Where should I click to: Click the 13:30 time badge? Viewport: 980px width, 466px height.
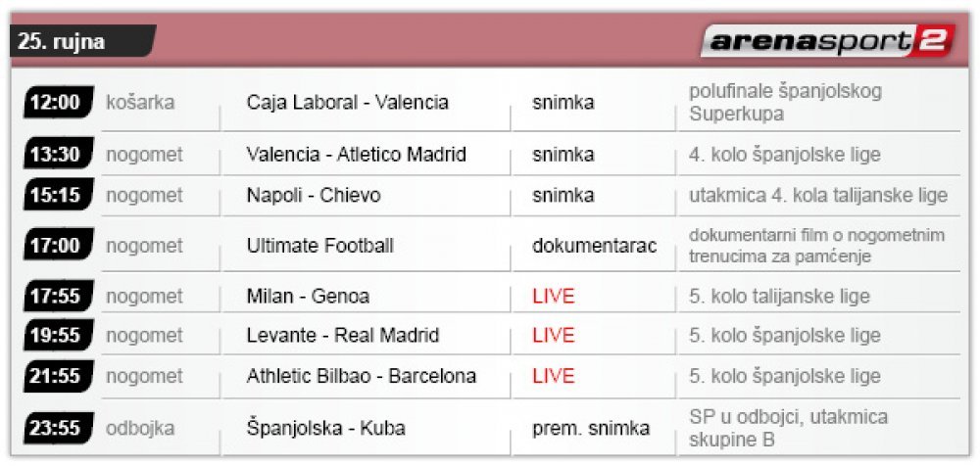tap(58, 154)
